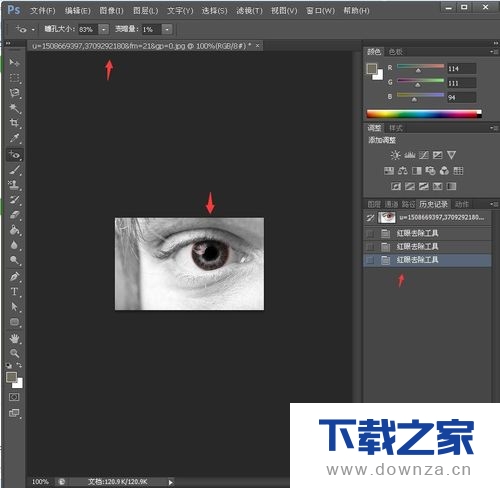
Task: Add a Curves adjustment layer
Action: (424, 155)
